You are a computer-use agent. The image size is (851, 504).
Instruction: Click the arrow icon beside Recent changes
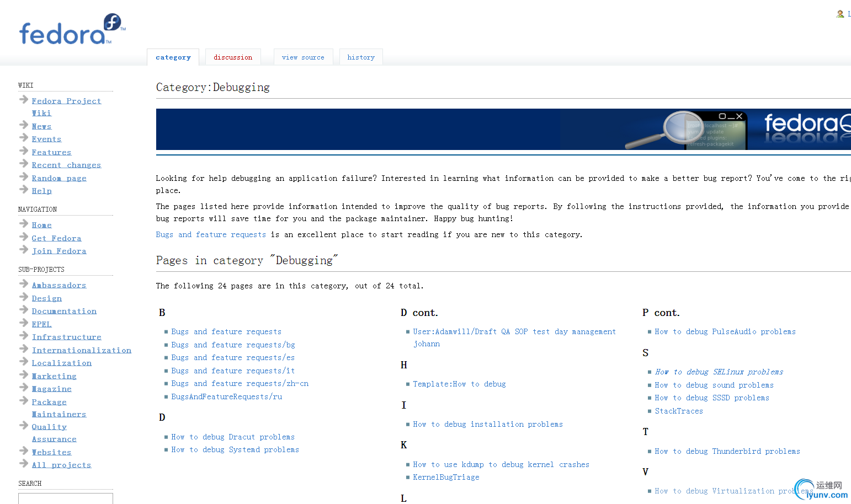coord(24,163)
